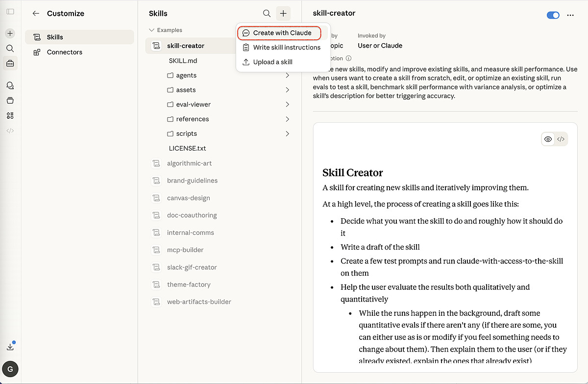Screen dimensions: 588x384
Task: Click Write skill instructions option
Action: 286,48
